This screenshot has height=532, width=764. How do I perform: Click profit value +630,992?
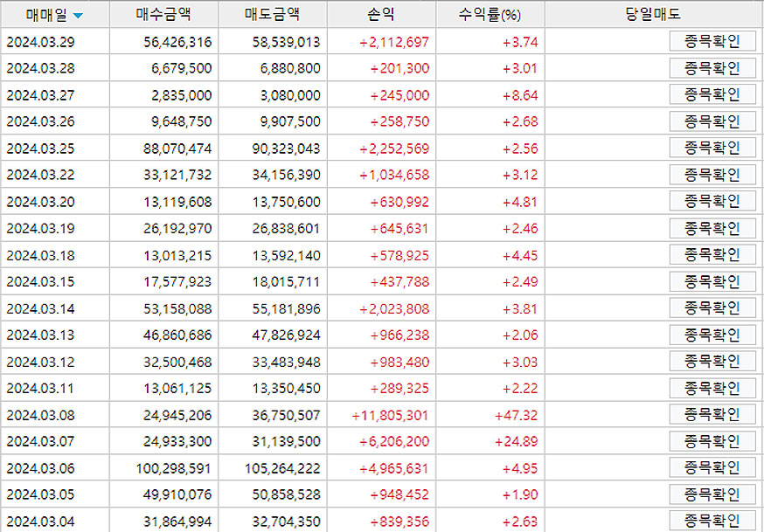click(x=399, y=202)
